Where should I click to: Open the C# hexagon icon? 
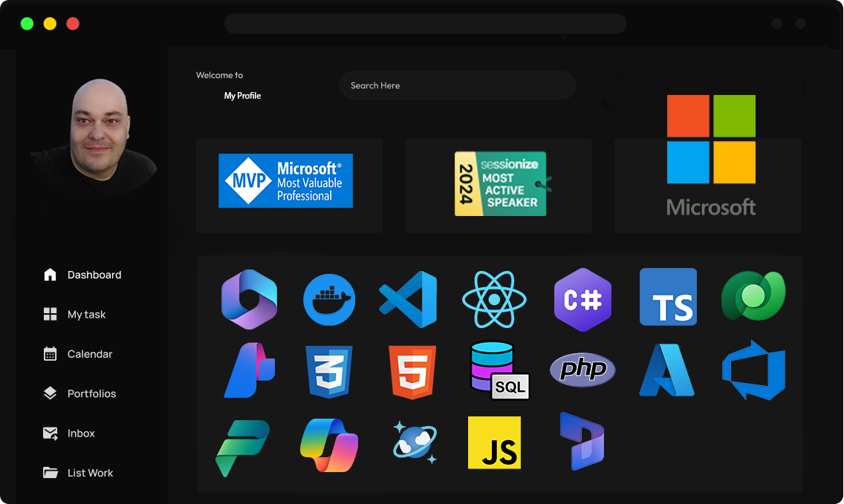(x=582, y=299)
